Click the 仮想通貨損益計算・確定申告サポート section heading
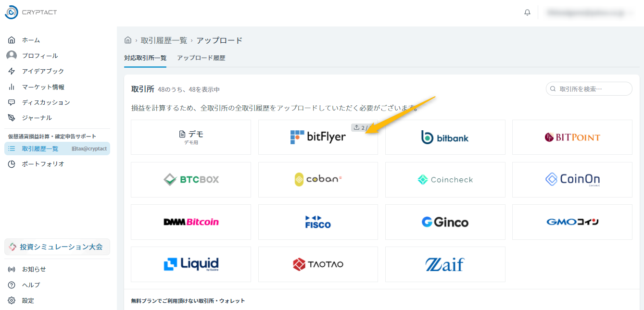This screenshot has height=310, width=644. tap(52, 136)
